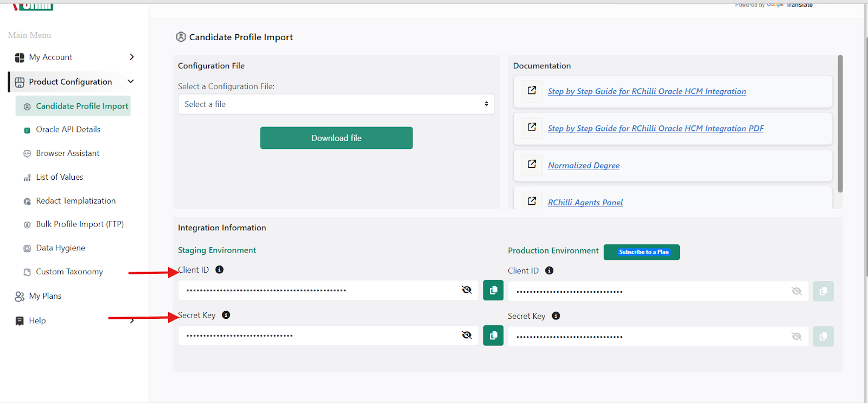
Task: Copy the Staging Client ID value
Action: point(493,291)
